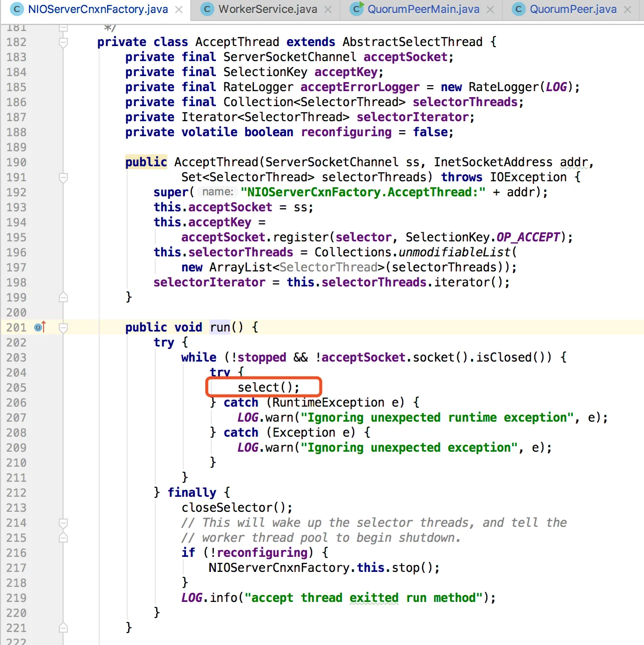Click the fold end marker at line 199
This screenshot has width=644, height=645.
point(63,297)
